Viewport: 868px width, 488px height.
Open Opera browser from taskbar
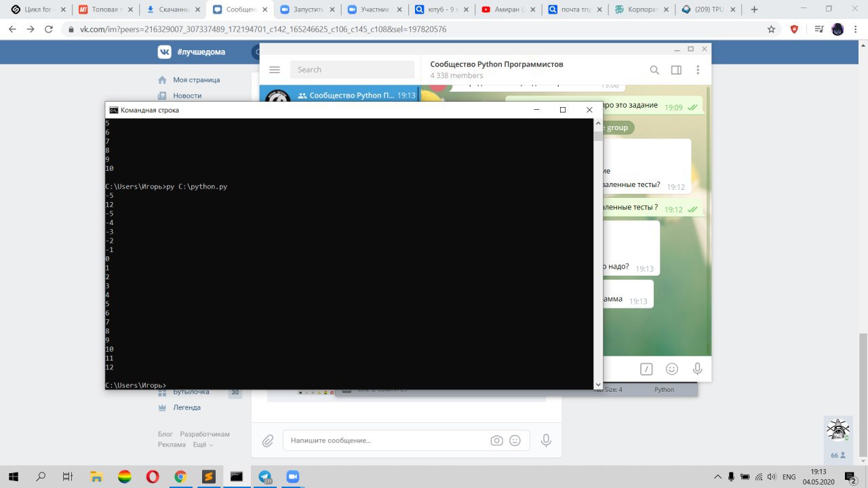[x=153, y=476]
